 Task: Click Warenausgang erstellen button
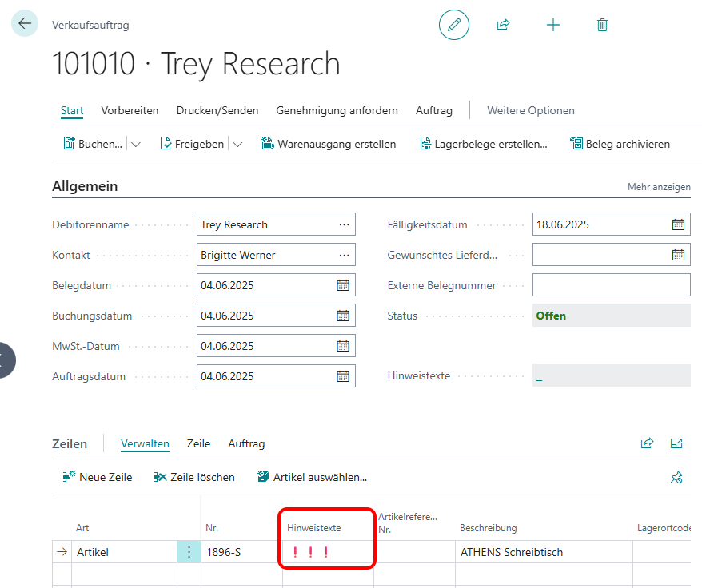328,145
